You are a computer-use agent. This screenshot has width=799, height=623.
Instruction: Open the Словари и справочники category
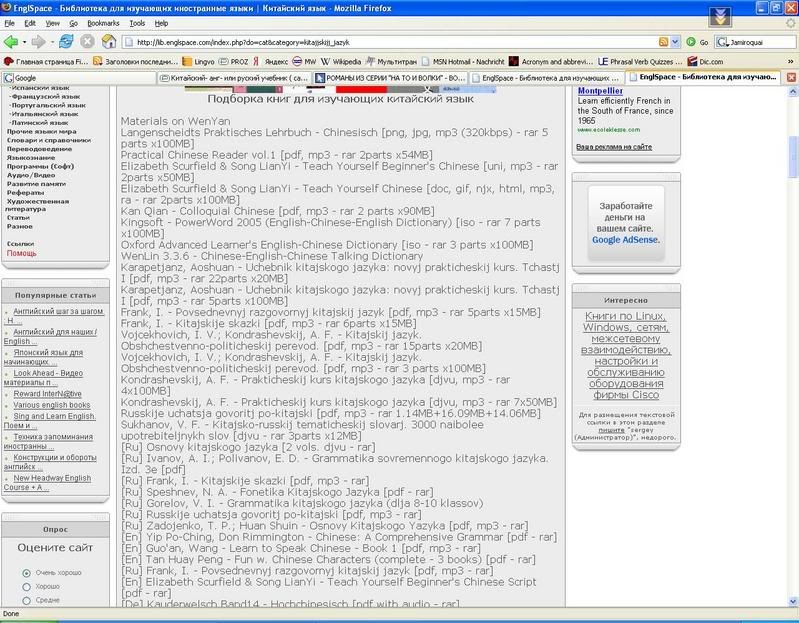[49, 140]
